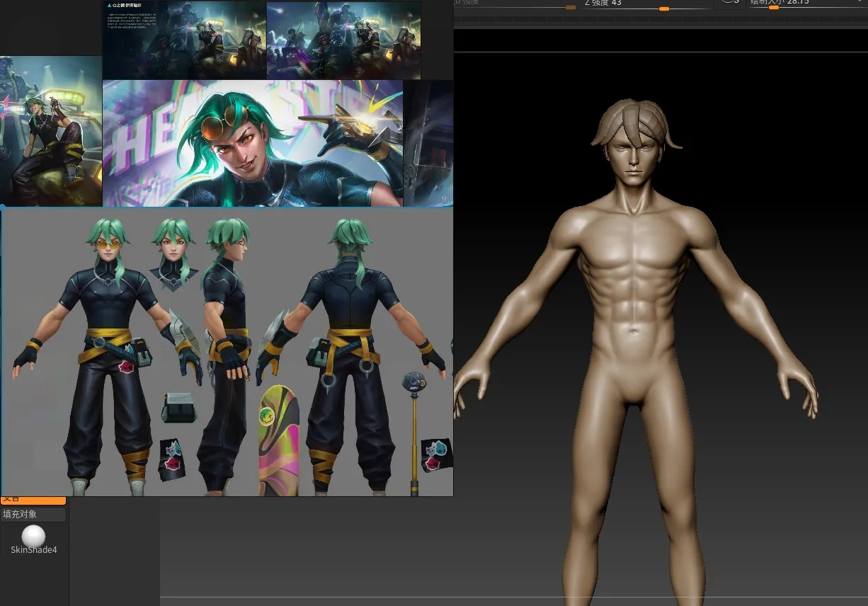
Task: Click the dark cropped reference image at far right
Action: (428, 143)
